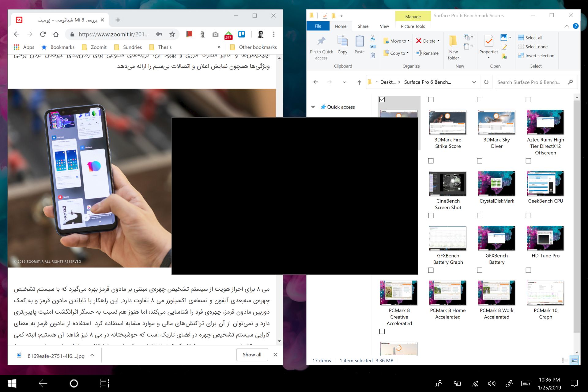This screenshot has height=392, width=588.
Task: Close the Mi 8 review tab
Action: click(x=102, y=20)
